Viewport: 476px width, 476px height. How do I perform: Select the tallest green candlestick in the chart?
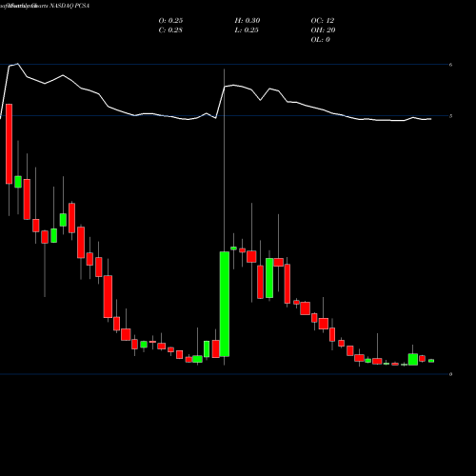click(x=225, y=304)
